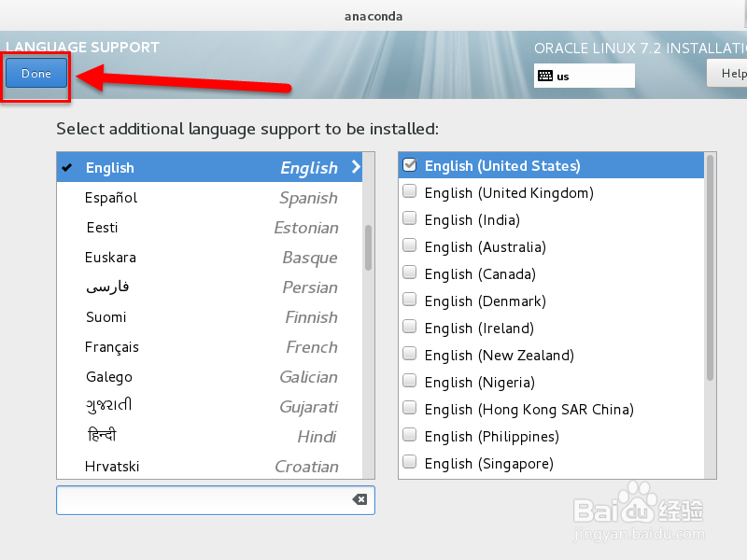Click the language list scrollbar thumb
This screenshot has width=747, height=560.
(368, 247)
